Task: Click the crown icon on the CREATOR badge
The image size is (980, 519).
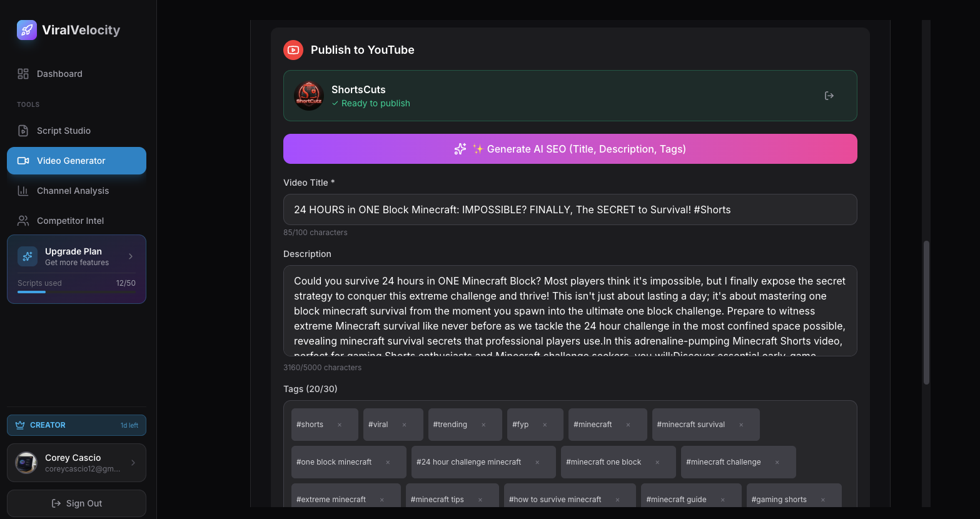Action: (20, 425)
